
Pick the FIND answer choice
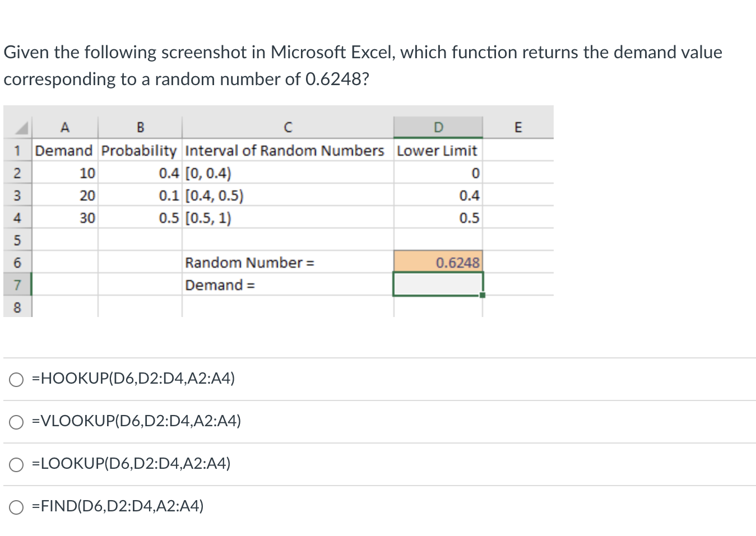click(x=16, y=506)
